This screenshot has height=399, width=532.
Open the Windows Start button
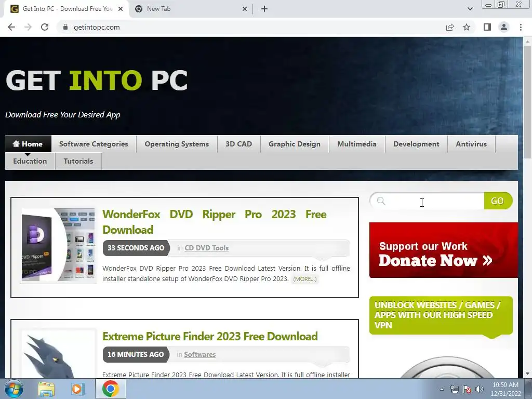[x=14, y=389]
